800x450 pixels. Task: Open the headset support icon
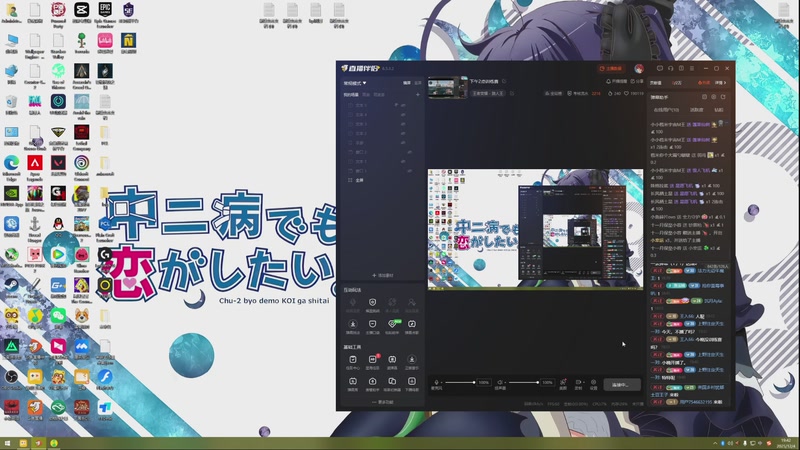(x=670, y=68)
